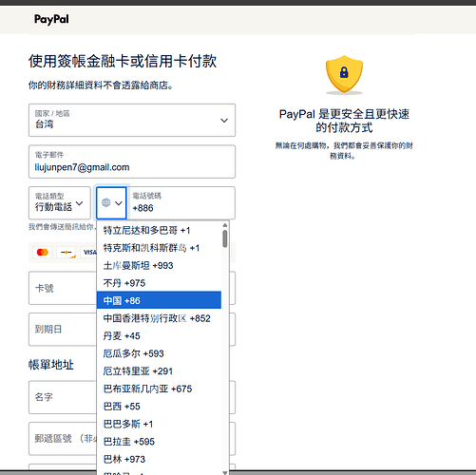Open the globe country code selector
This screenshot has width=476, height=475.
(111, 203)
